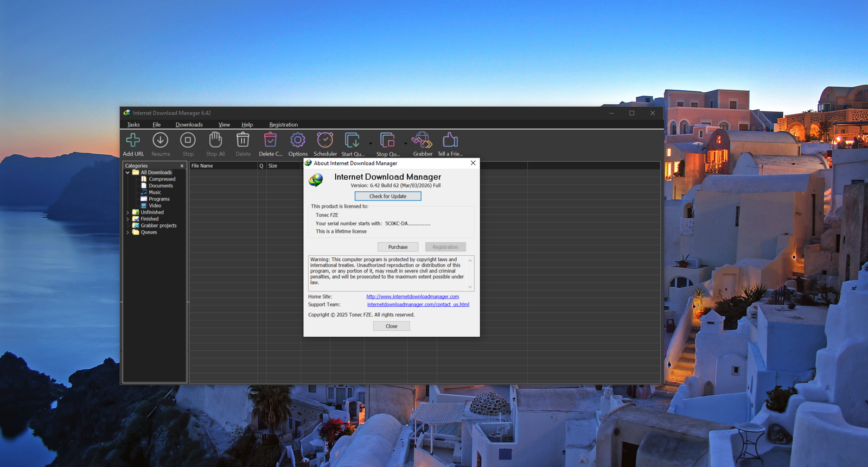Open the Options gear icon
This screenshot has width=868, height=467.
point(297,141)
